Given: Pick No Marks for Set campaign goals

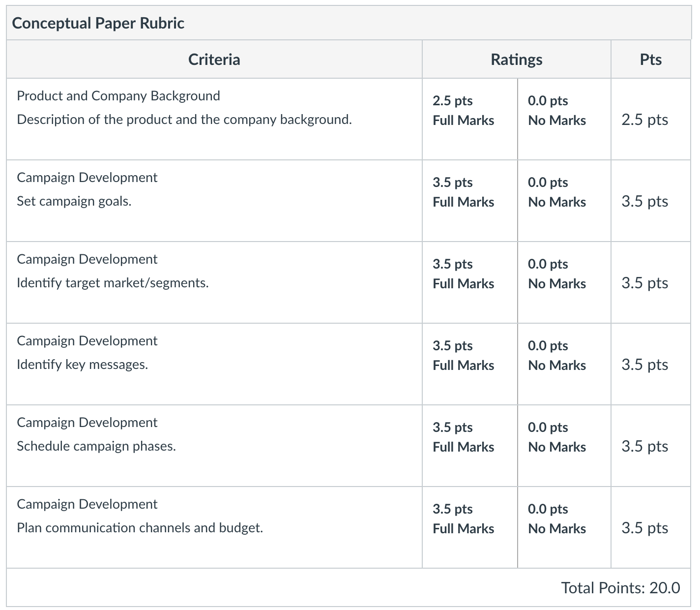Looking at the screenshot, I should 564,201.
